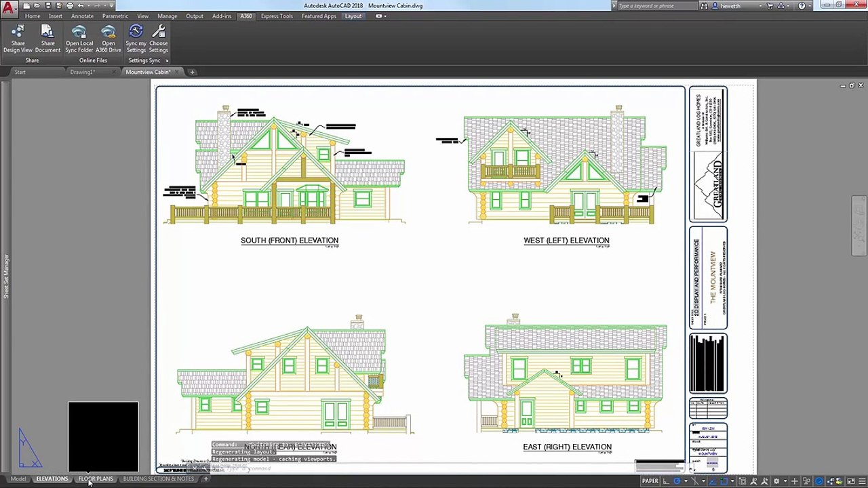Expand Polar Tracking settings dropdown arrow
This screenshot has height=488, width=868.
[686, 481]
